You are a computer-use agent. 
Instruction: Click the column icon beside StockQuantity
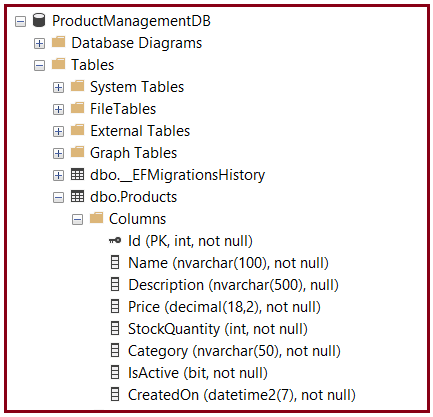pos(115,328)
